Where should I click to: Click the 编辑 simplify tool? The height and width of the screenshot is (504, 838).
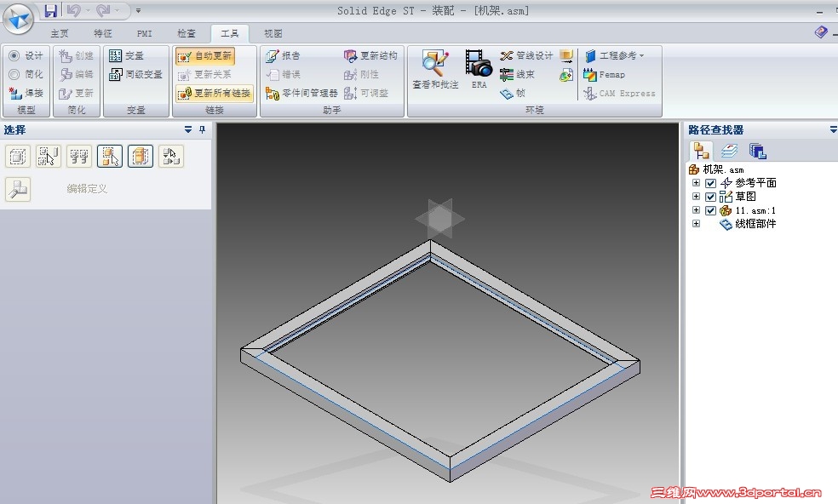(x=76, y=74)
